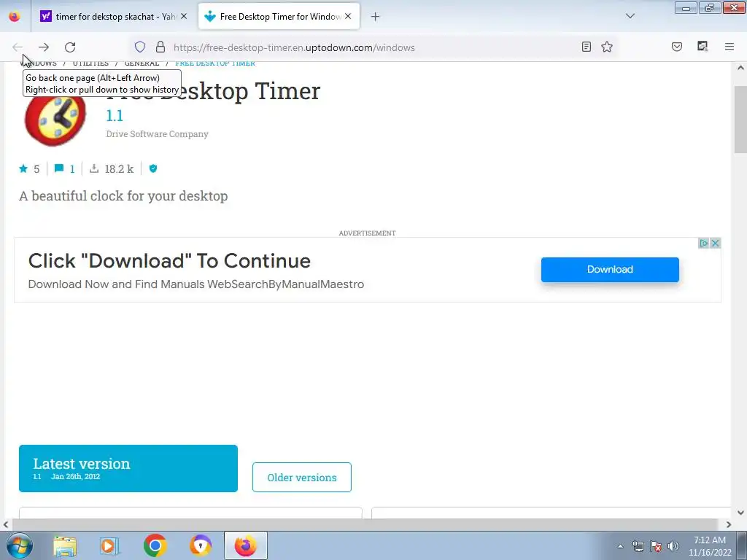Screen dimensions: 747x560
Task: Show site security info via padlock icon
Action: [x=160, y=47]
